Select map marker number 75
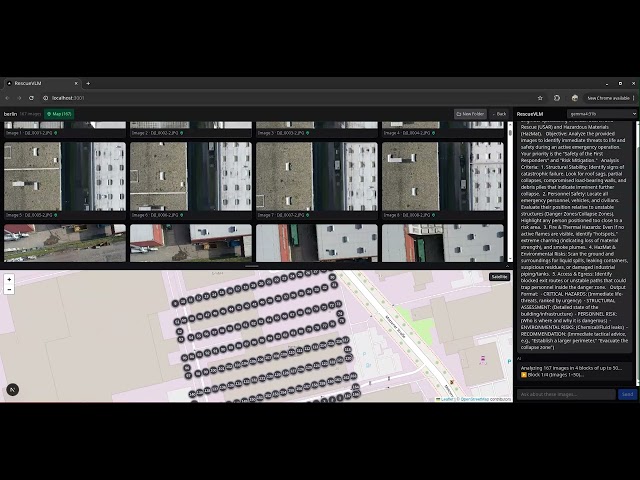Viewport: 640px width, 480px height. (x=342, y=321)
